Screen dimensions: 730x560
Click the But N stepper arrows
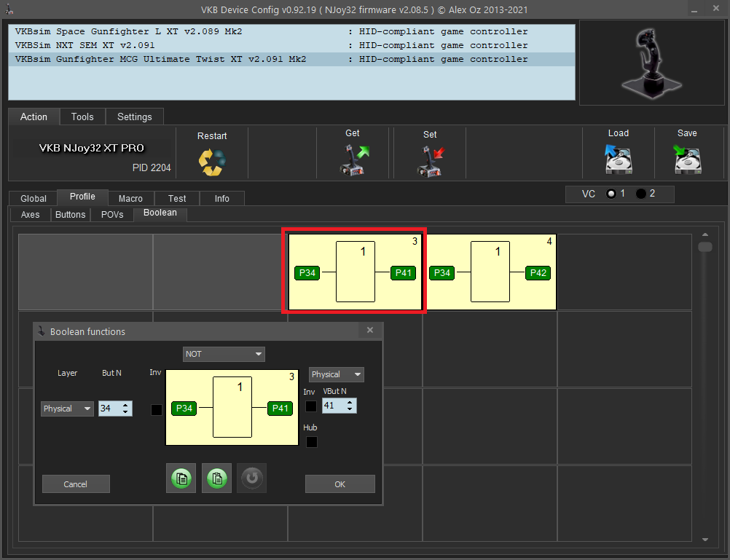coord(125,409)
